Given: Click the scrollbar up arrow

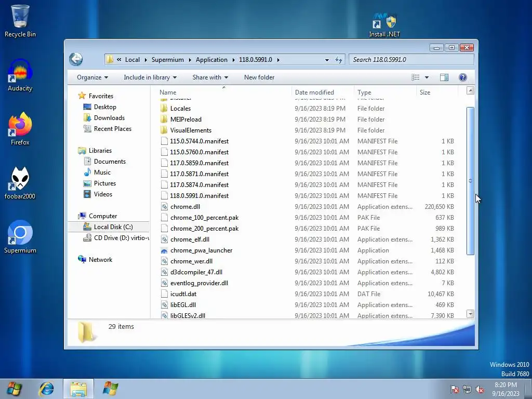Looking at the screenshot, I should pyautogui.click(x=470, y=90).
